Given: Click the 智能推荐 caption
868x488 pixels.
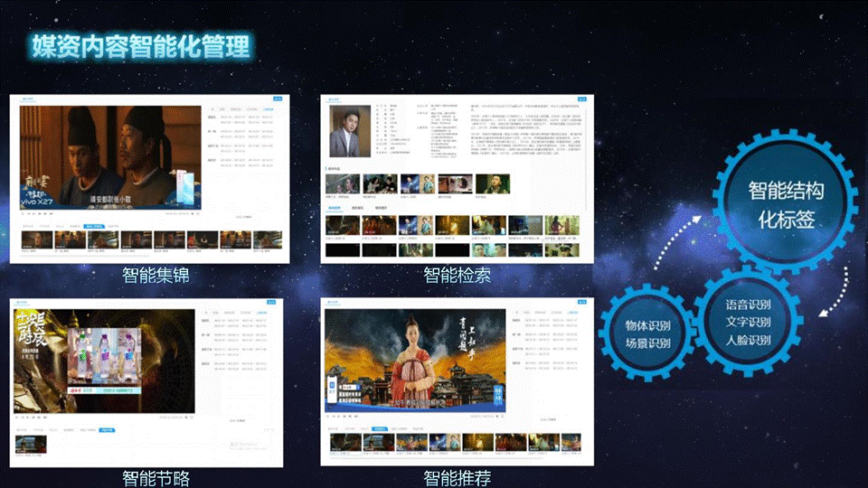Looking at the screenshot, I should point(457,478).
